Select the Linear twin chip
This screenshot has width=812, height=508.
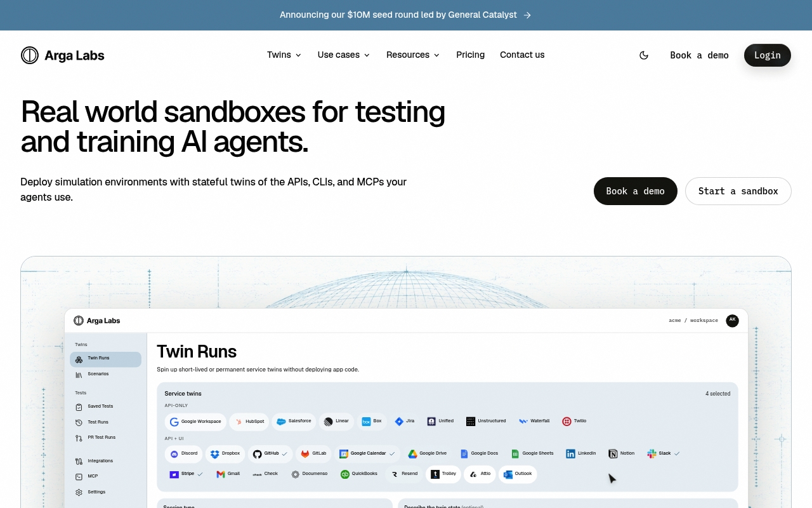pos(336,422)
